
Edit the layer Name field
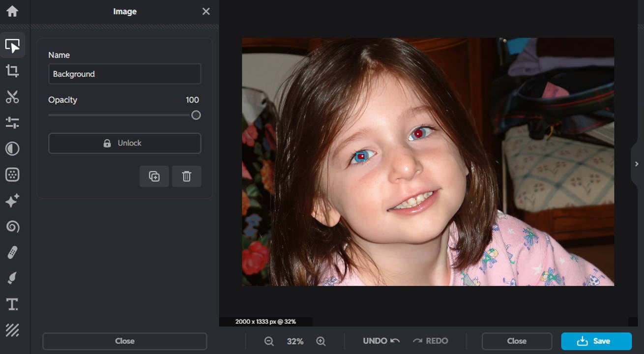125,74
